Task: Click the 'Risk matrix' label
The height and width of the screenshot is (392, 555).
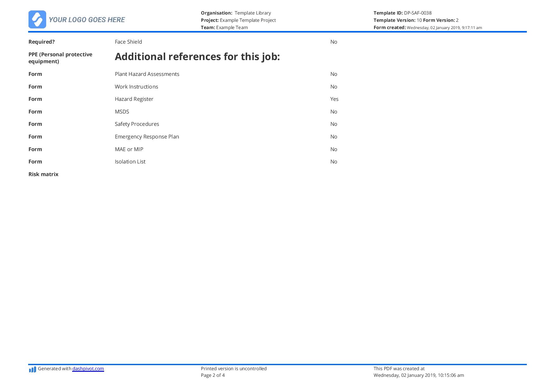Action: tap(43, 174)
